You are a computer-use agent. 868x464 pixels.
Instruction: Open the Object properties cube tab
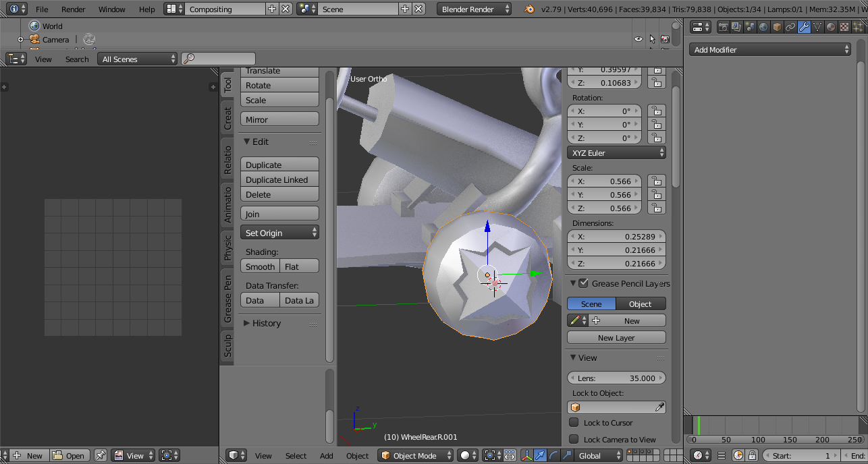pos(777,27)
